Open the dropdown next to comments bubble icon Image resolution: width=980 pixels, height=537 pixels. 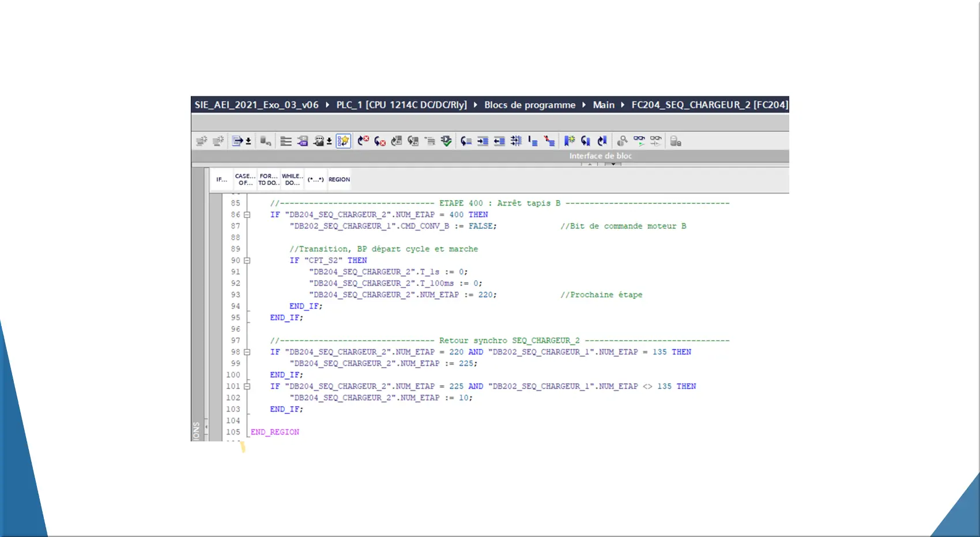point(329,141)
